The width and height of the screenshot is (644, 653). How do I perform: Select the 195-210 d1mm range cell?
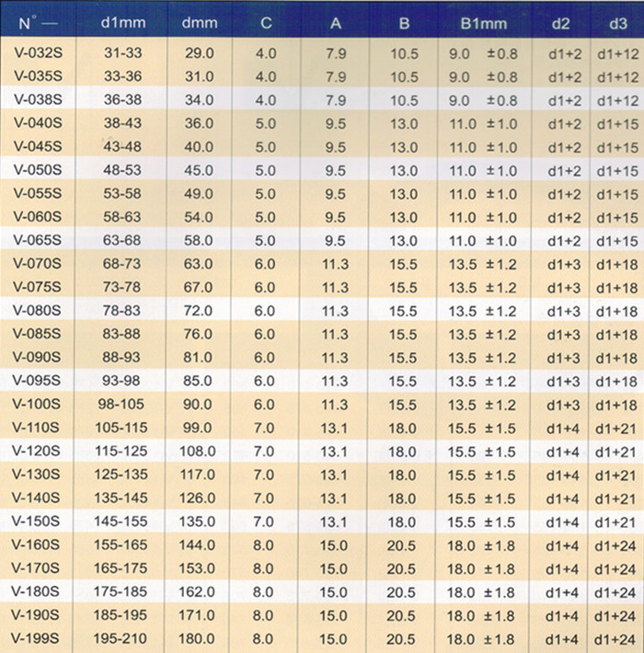[x=121, y=638]
